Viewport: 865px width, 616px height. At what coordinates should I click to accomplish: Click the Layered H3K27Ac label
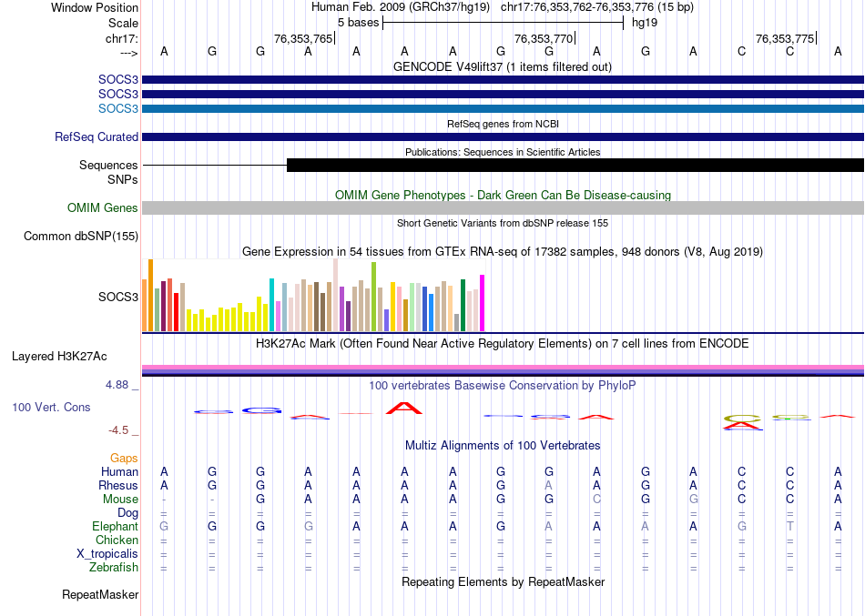tap(59, 357)
